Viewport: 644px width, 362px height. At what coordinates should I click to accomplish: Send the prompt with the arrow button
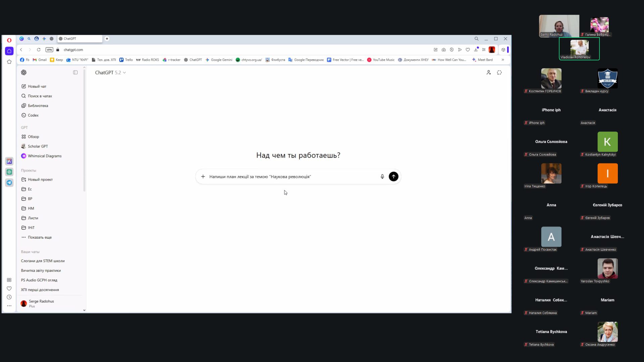tap(393, 177)
